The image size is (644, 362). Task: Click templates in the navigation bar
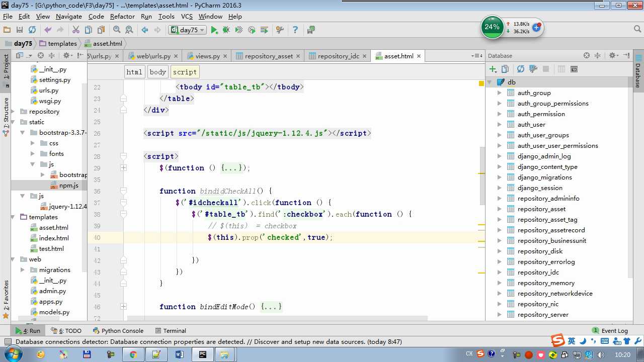[58, 44]
